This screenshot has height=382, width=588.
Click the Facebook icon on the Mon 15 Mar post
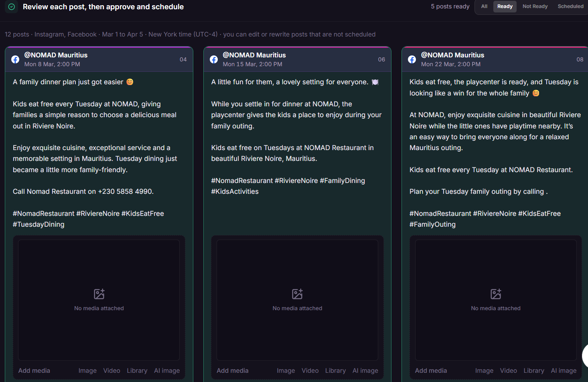point(214,59)
